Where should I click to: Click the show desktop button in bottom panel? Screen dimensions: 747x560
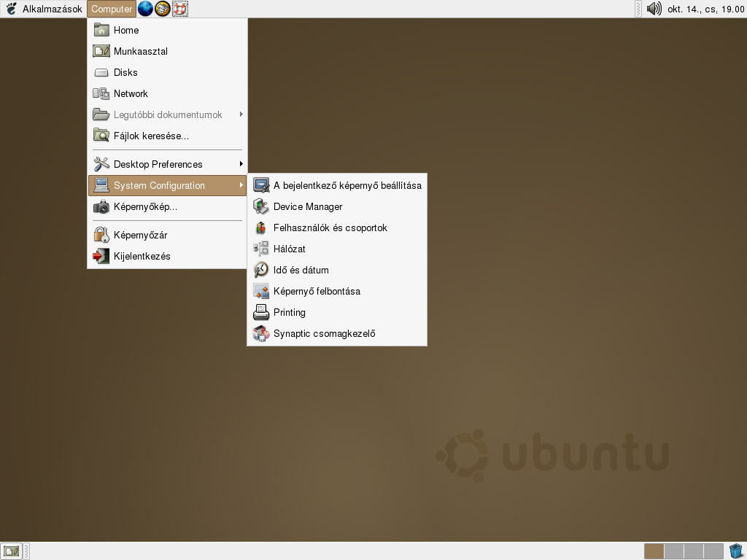[11, 551]
